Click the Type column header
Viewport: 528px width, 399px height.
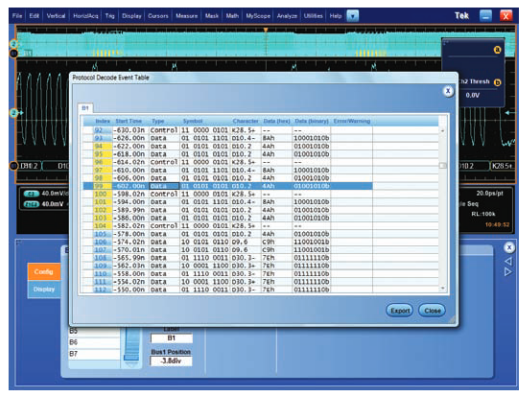point(158,121)
